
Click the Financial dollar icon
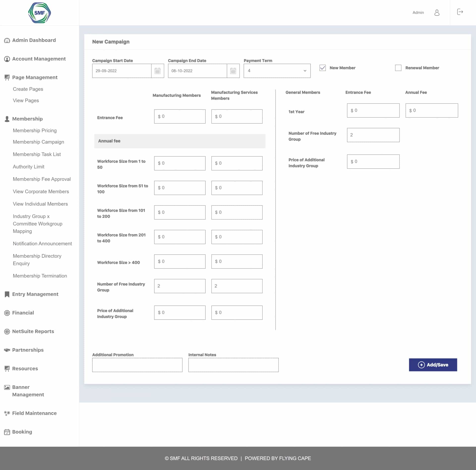(7, 313)
